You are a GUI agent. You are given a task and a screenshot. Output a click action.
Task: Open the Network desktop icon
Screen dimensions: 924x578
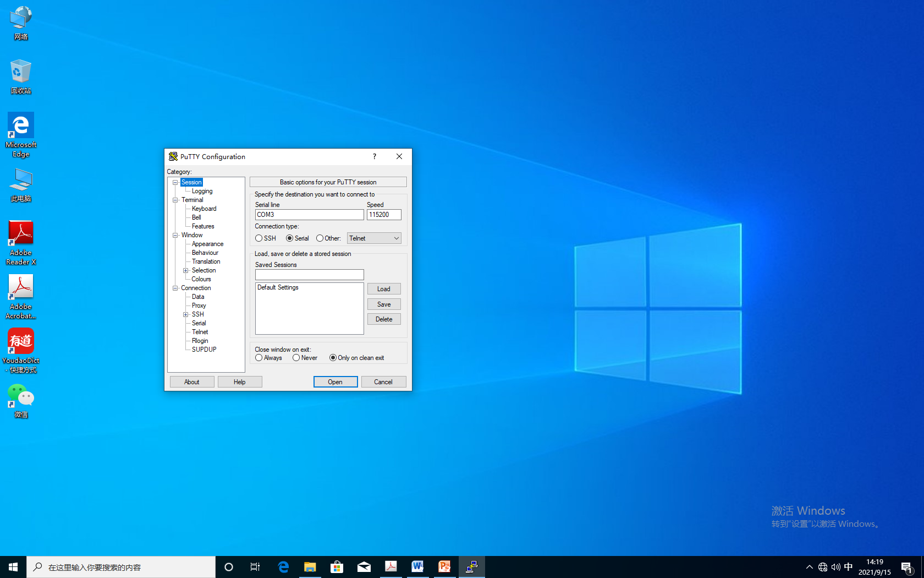pyautogui.click(x=21, y=23)
